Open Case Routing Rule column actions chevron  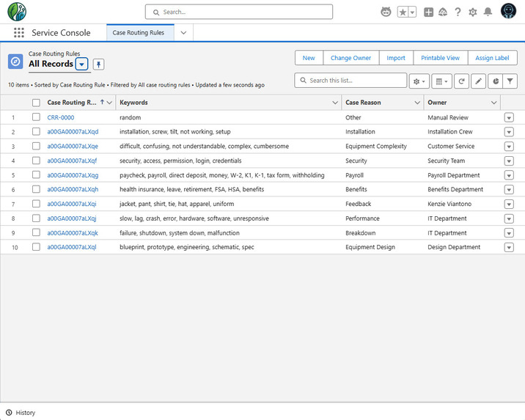(x=109, y=103)
